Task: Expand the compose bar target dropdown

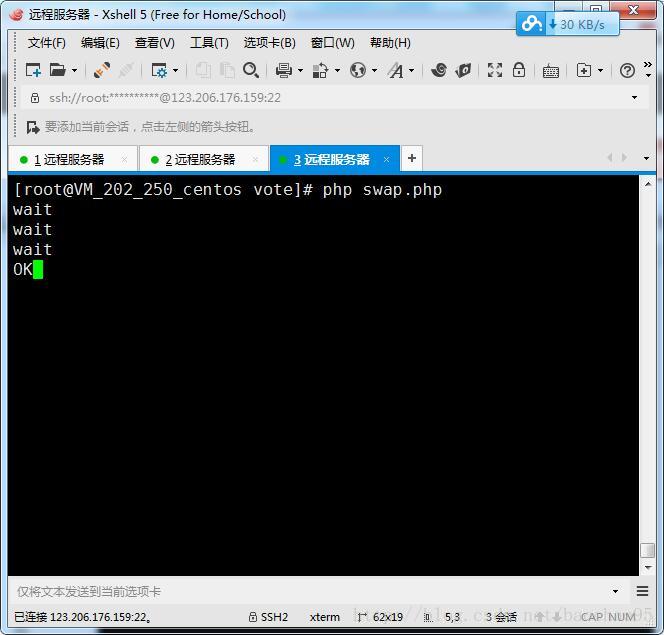Action: (616, 591)
